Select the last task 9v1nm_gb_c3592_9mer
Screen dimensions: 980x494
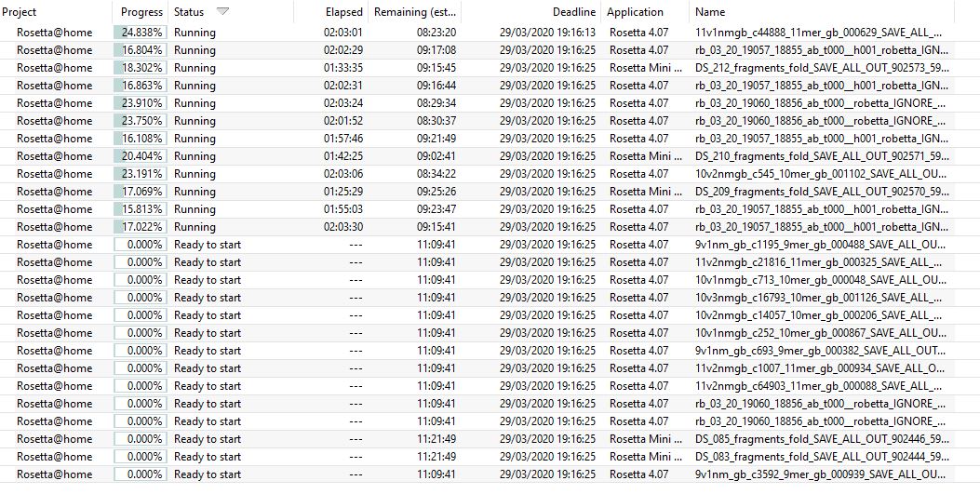(821, 474)
